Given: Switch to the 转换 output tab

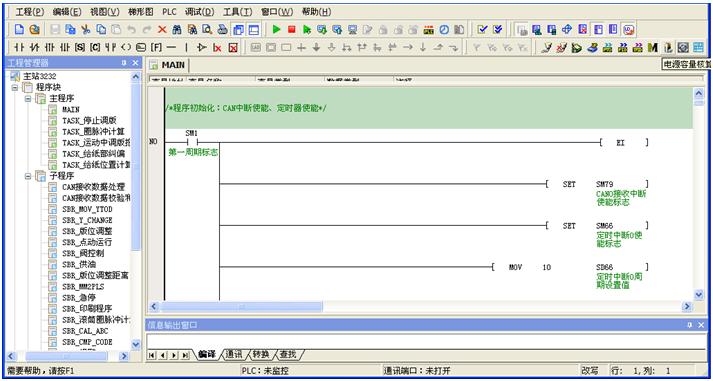Looking at the screenshot, I should coord(260,354).
